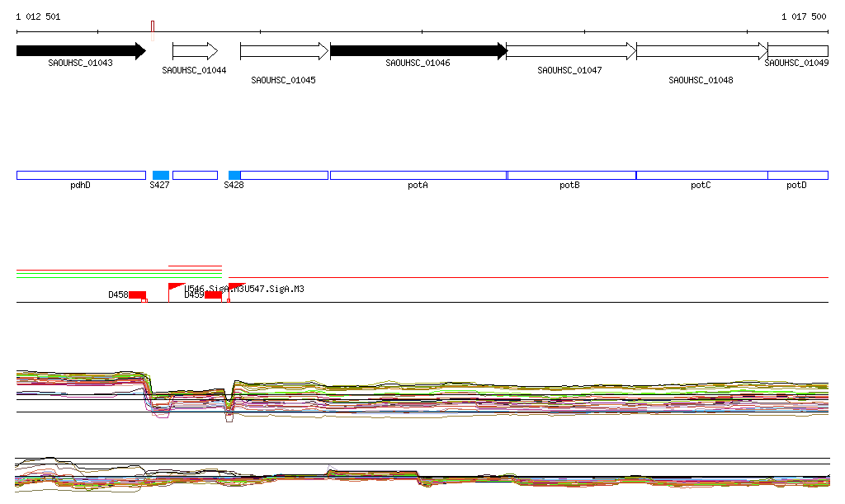Select the potA annotation box
This screenshot has width=845, height=504.
pyautogui.click(x=418, y=175)
